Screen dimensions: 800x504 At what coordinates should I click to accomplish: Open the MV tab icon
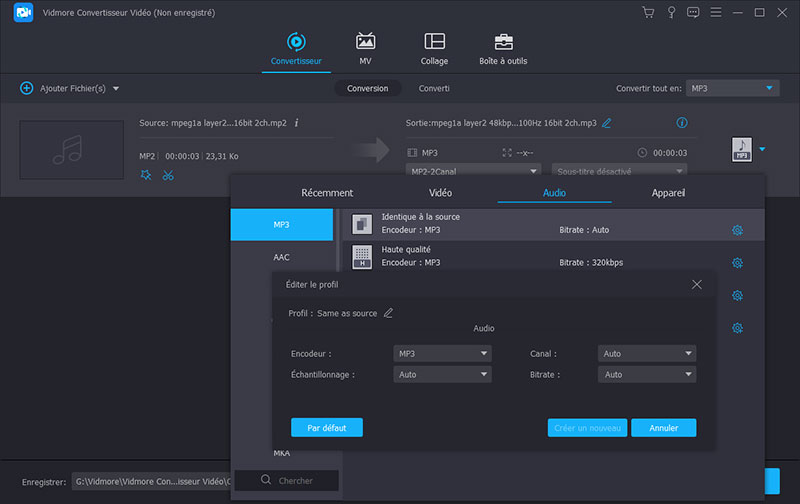click(366, 42)
